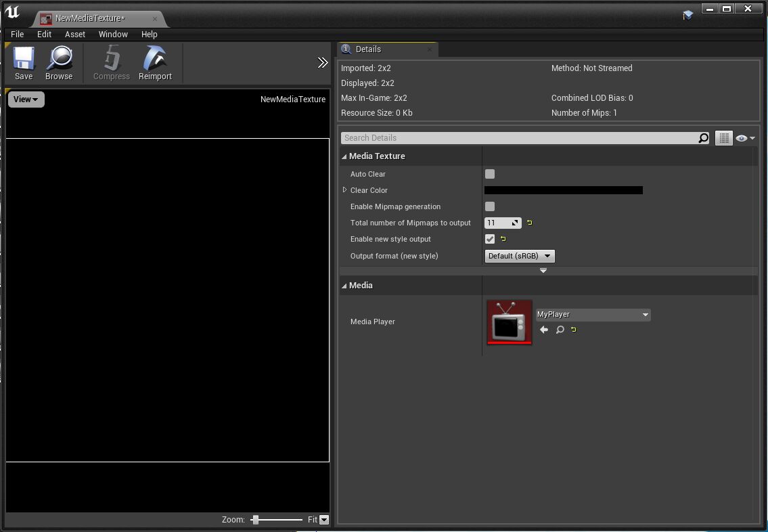Viewport: 768px width, 532px height.
Task: Click the Save toolbar icon
Action: (x=24, y=64)
